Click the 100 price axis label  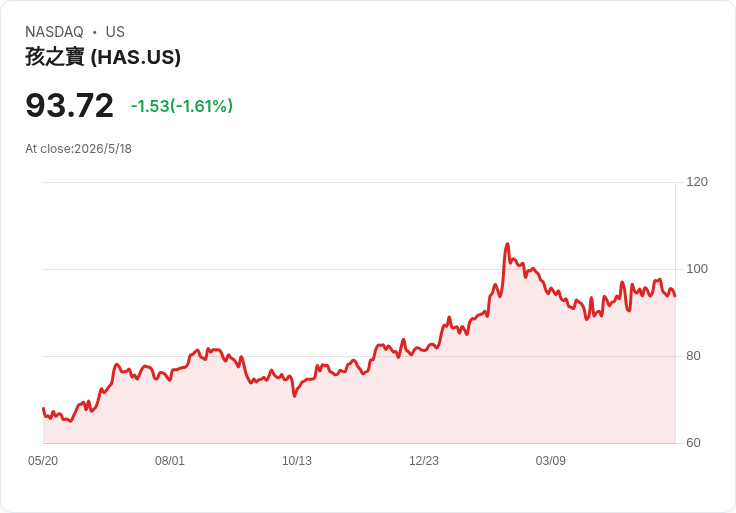[x=697, y=269]
